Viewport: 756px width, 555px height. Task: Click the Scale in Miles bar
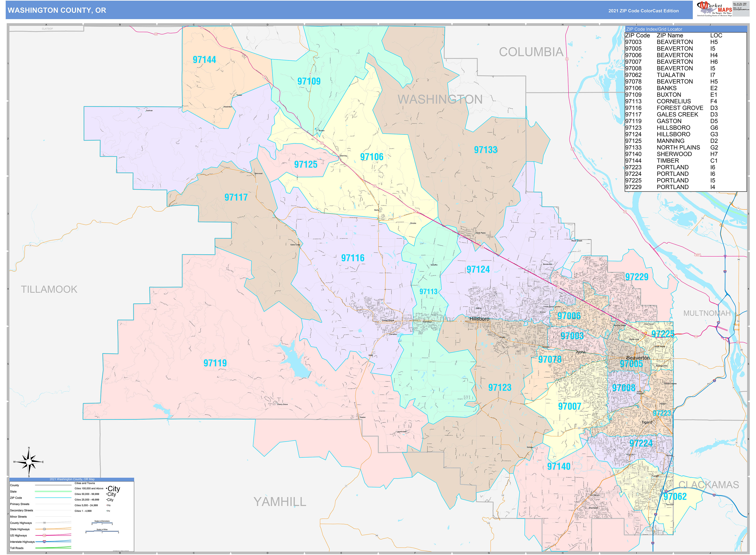[102, 531]
